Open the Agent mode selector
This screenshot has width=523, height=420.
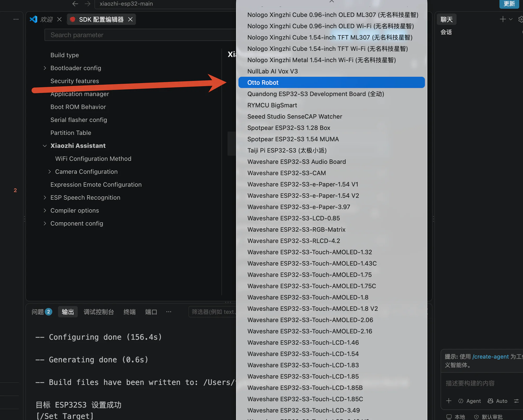point(469,401)
